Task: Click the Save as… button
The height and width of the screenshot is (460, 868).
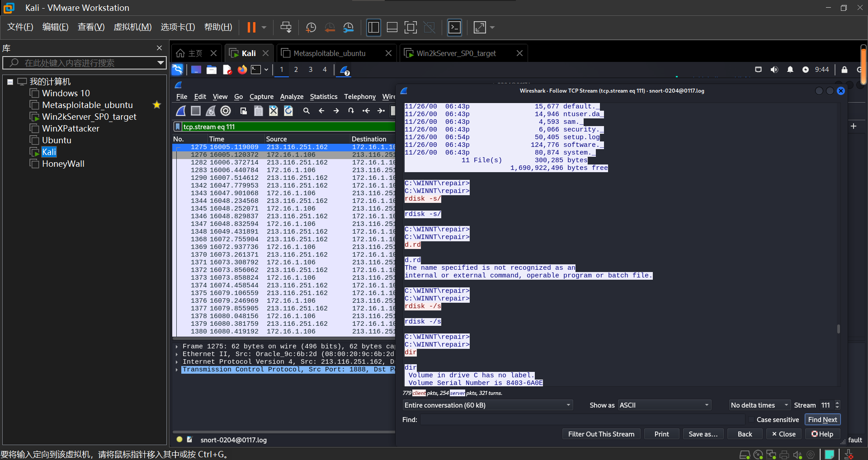Action: [703, 434]
